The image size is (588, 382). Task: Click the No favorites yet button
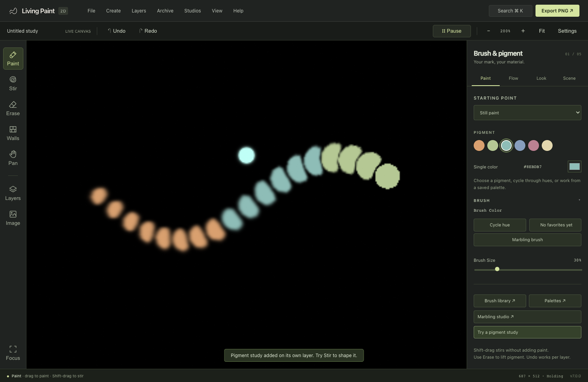(556, 225)
